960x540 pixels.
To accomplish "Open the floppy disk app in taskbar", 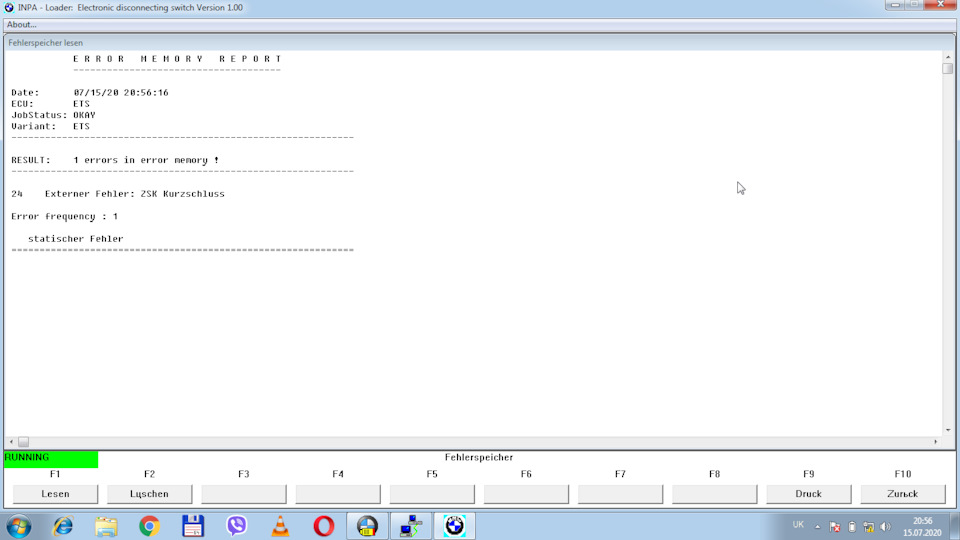I will [193, 526].
